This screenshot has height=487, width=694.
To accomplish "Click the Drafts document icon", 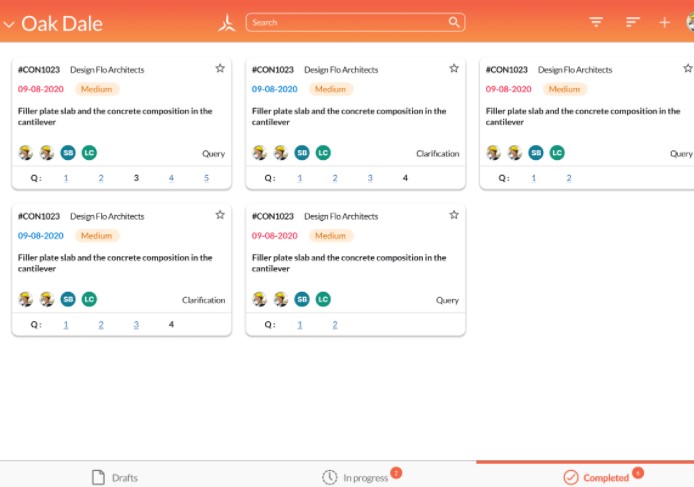I will click(98, 477).
